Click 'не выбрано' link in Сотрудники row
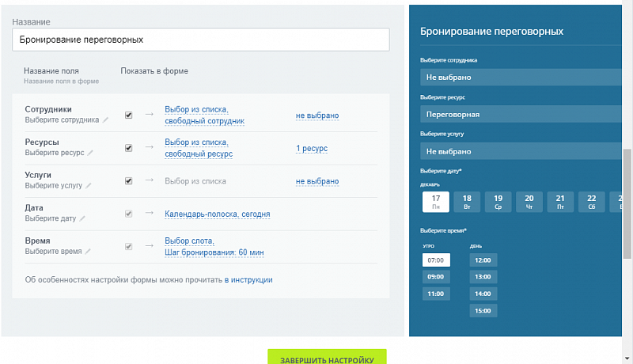This screenshot has width=633, height=364. point(317,116)
